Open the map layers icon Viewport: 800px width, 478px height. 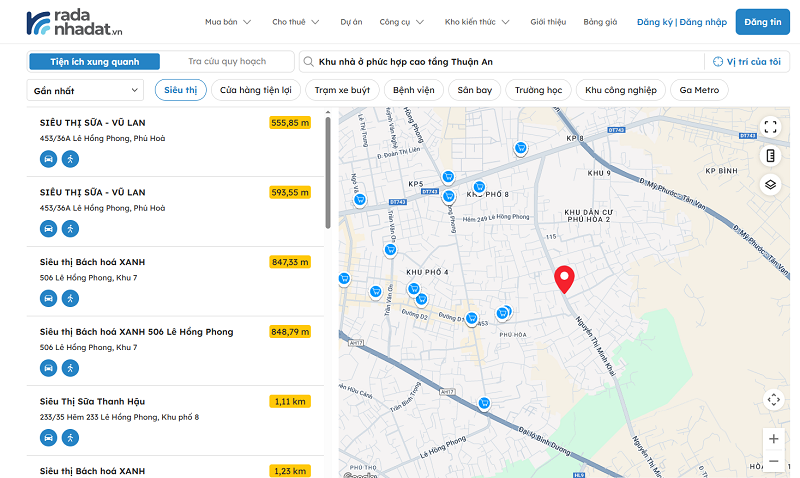coord(770,184)
